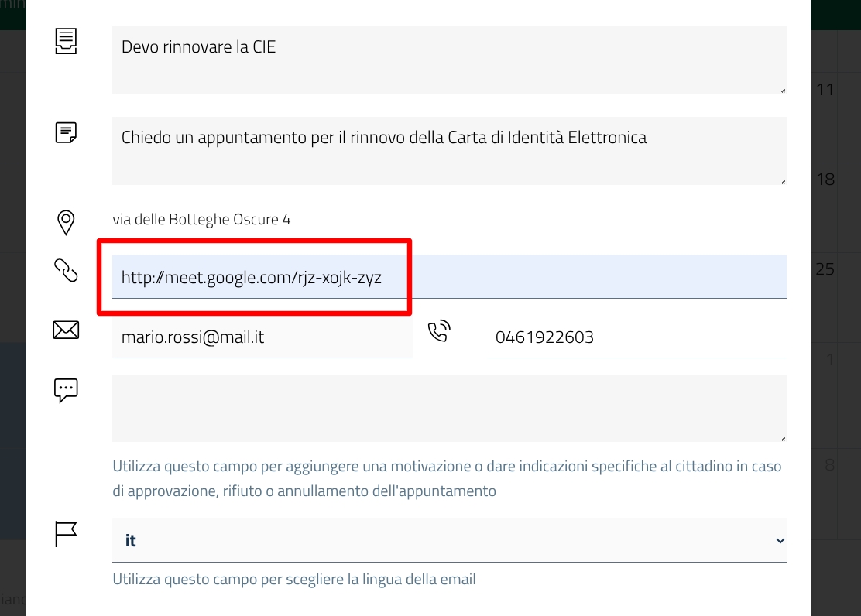This screenshot has height=616, width=861.
Task: Select the meet.google.com link field
Action: click(449, 277)
